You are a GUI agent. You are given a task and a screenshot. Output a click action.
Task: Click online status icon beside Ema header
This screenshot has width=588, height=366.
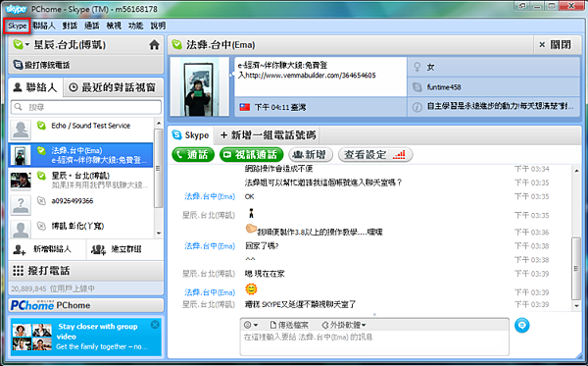click(x=176, y=45)
